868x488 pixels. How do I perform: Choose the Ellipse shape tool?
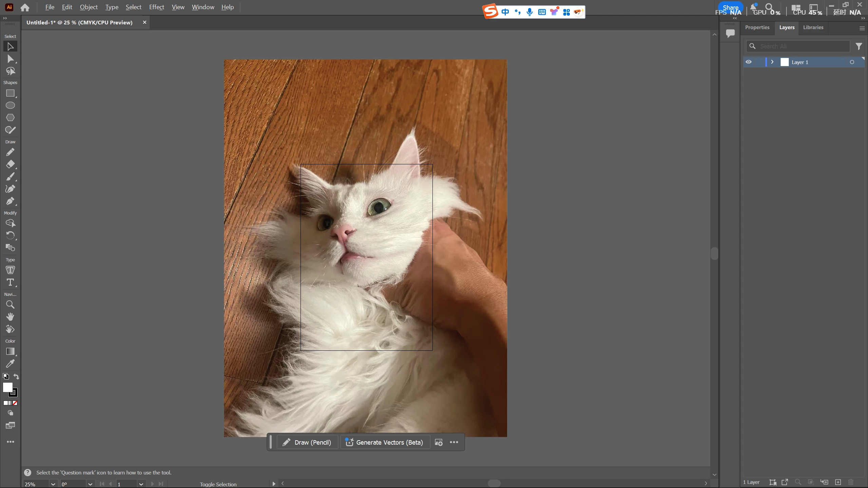point(10,105)
